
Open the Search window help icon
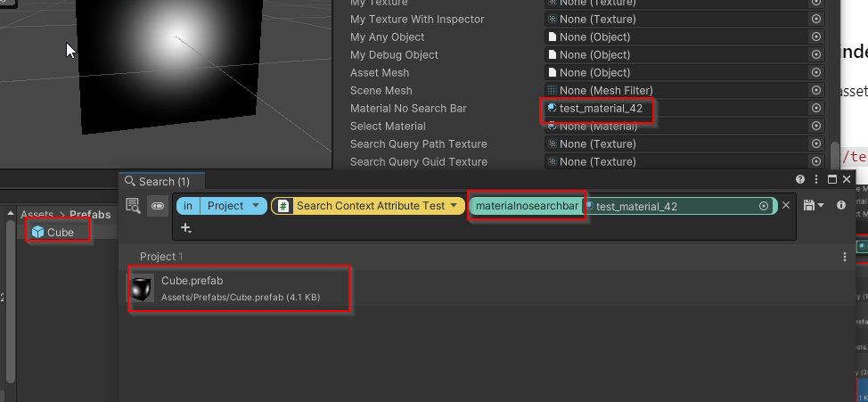(x=800, y=180)
